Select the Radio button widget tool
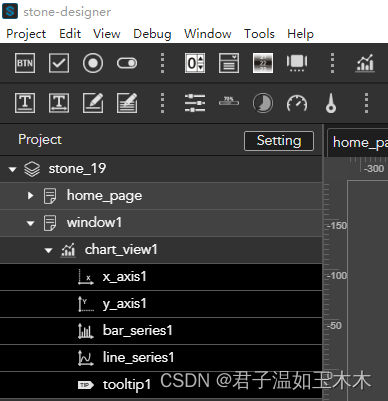This screenshot has width=388, height=401. point(93,63)
